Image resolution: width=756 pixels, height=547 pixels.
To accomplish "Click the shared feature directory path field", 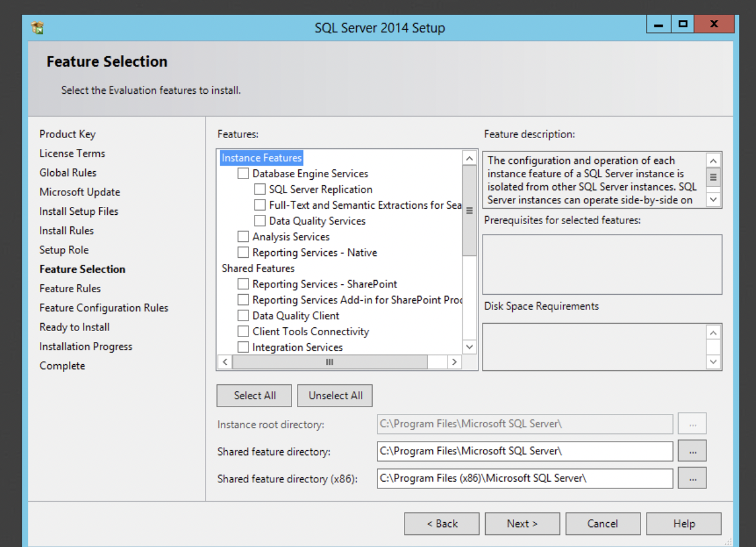I will (525, 451).
